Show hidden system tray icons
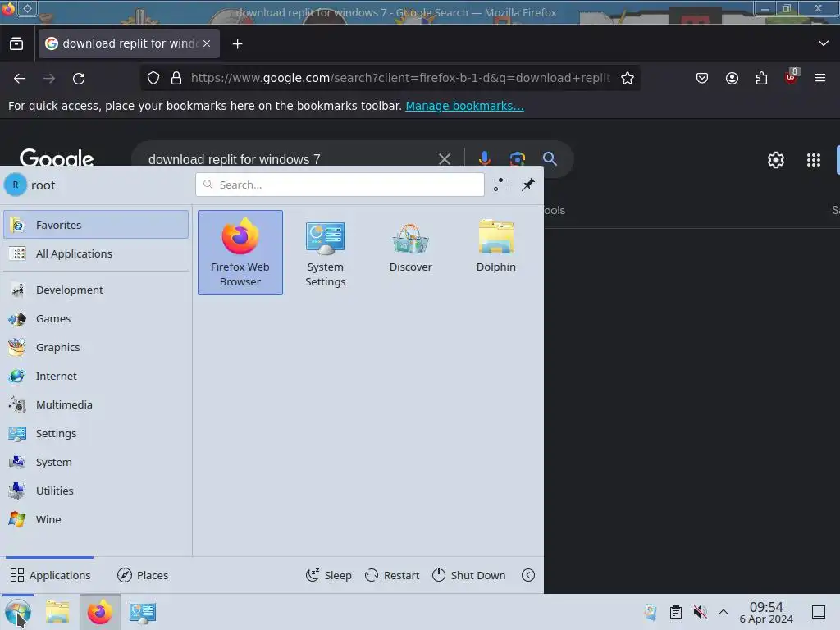This screenshot has width=840, height=630. click(724, 612)
